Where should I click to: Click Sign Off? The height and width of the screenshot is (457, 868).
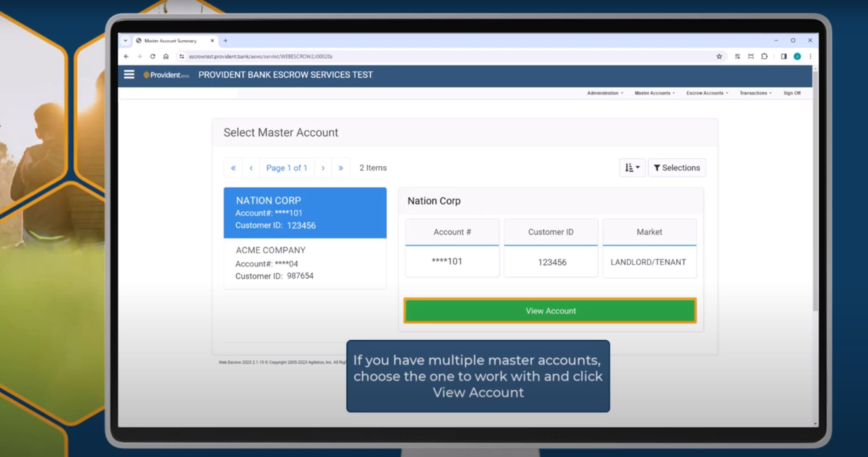tap(792, 93)
